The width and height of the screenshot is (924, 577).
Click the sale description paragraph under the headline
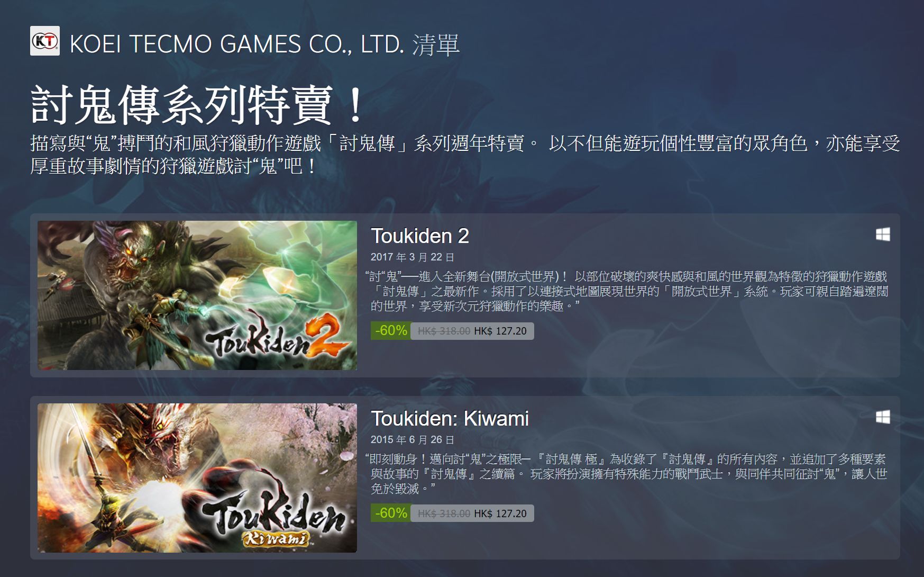465,155
